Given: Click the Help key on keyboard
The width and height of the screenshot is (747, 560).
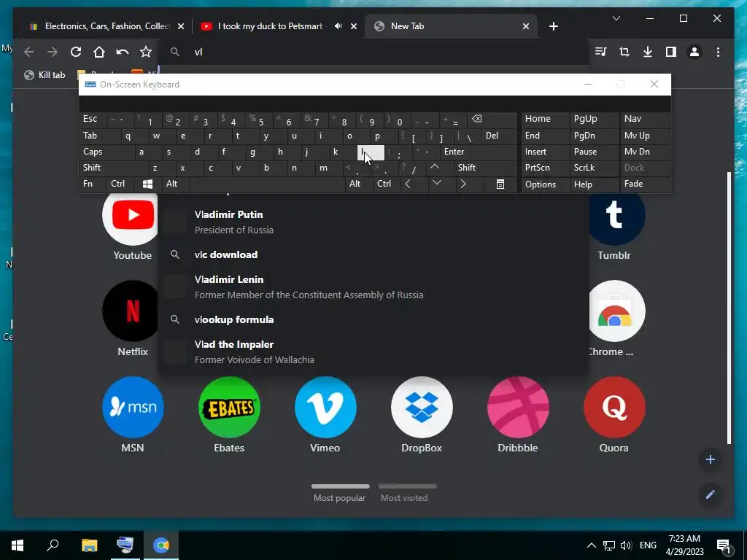Looking at the screenshot, I should [x=594, y=184].
